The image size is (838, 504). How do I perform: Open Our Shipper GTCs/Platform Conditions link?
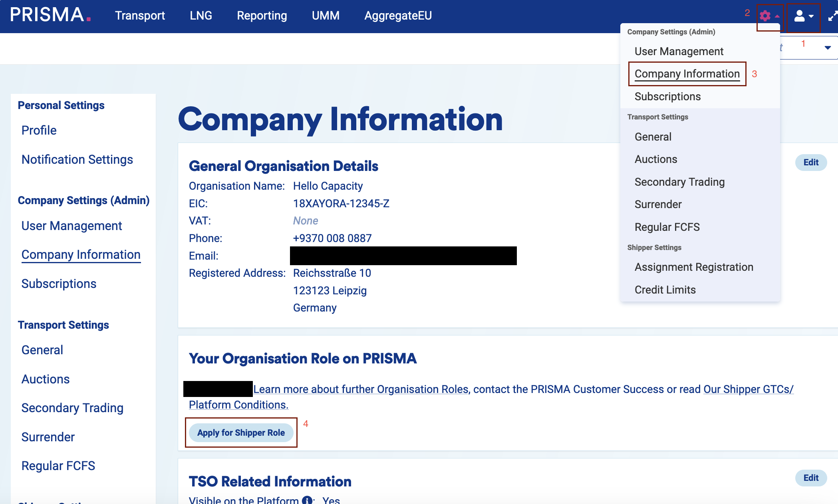[x=748, y=389]
